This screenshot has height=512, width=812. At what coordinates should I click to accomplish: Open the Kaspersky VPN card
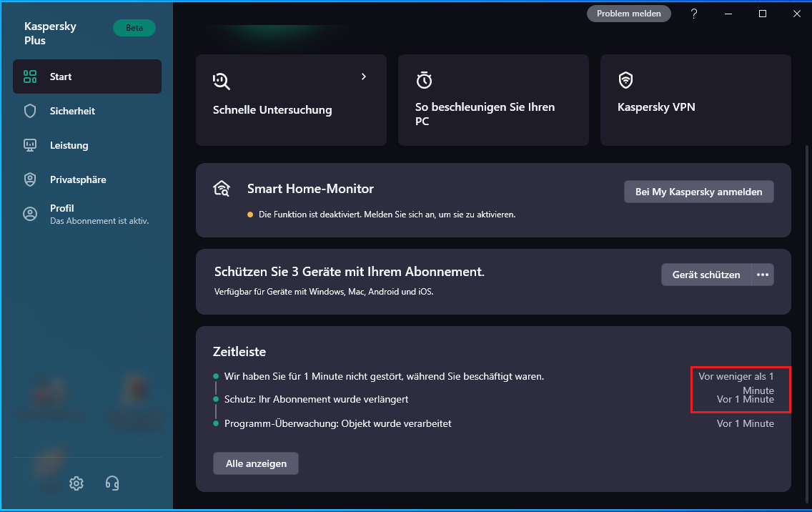(695, 100)
